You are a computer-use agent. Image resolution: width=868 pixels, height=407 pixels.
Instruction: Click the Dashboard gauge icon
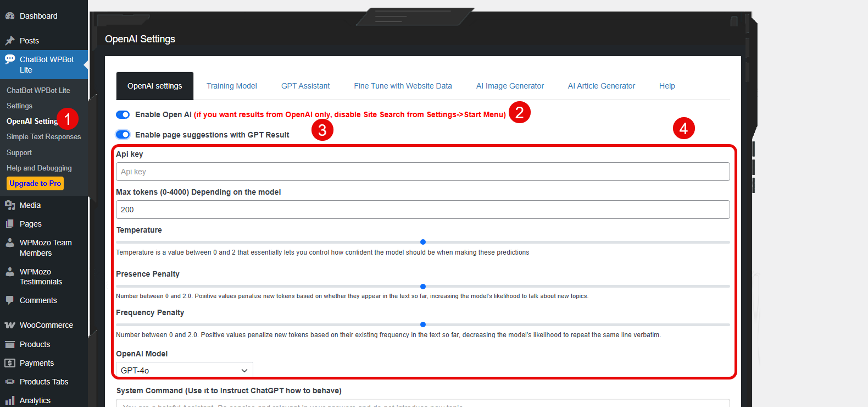[x=10, y=16]
